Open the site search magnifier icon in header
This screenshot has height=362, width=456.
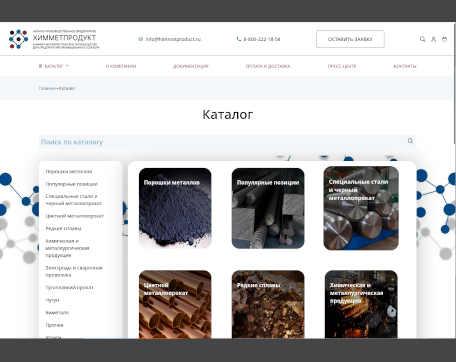(422, 39)
